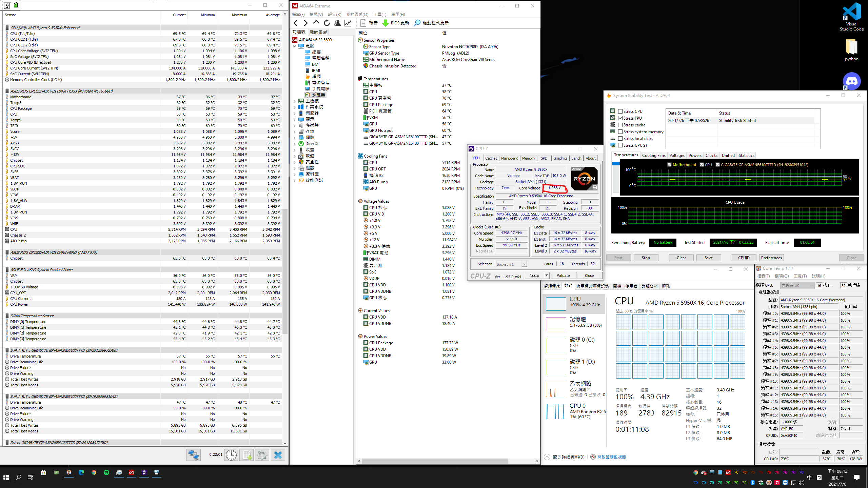The width and height of the screenshot is (868, 488).
Task: Click AIDA64 taskbar icon
Action: [132, 472]
